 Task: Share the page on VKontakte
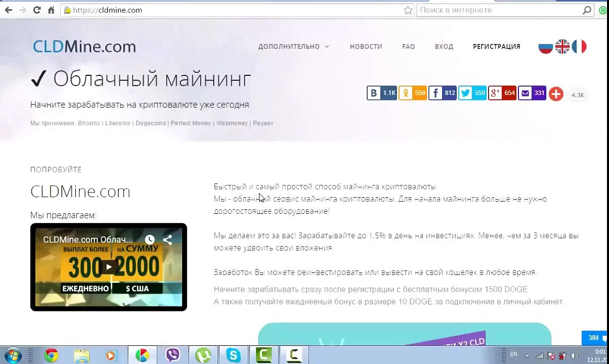[382, 93]
